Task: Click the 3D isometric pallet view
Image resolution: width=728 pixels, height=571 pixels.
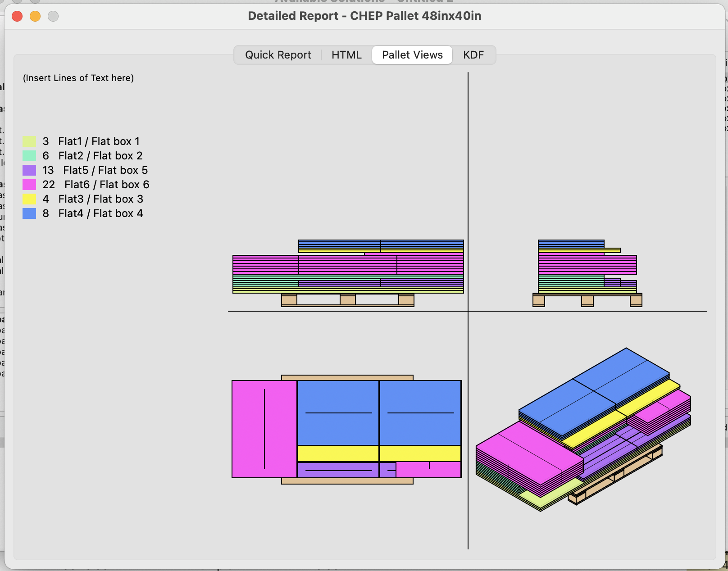Action: 583,430
